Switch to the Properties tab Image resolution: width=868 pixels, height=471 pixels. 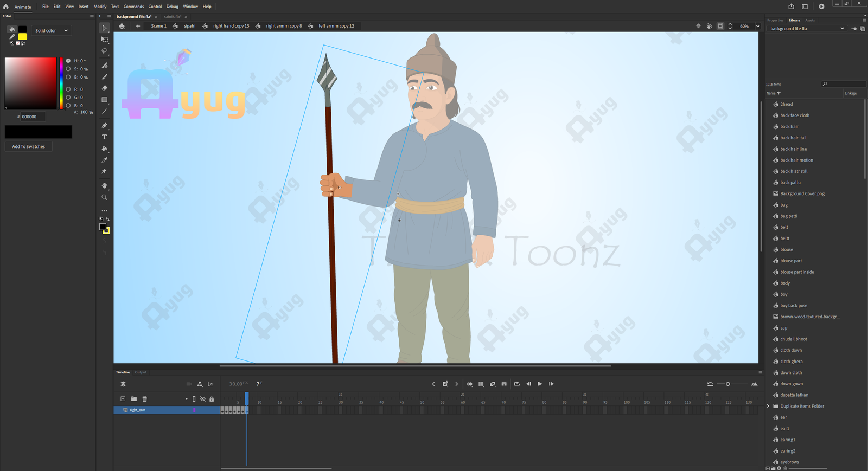pos(775,20)
